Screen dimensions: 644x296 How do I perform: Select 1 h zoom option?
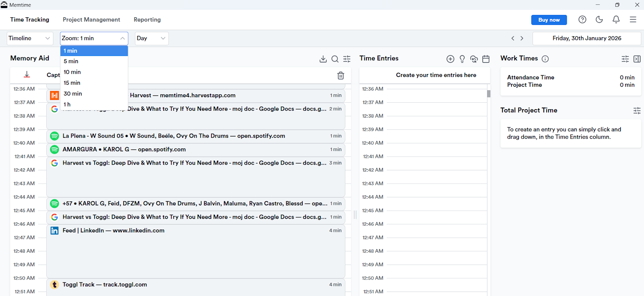point(94,104)
